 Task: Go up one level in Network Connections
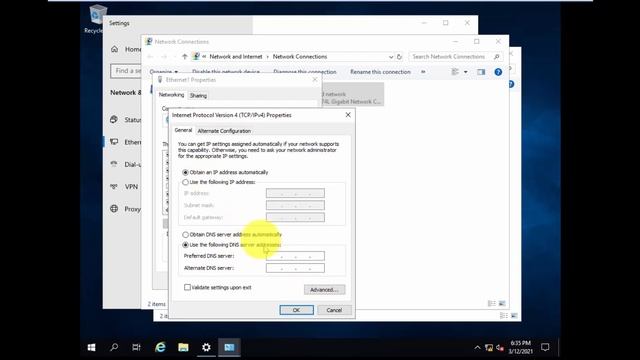[x=184, y=57]
